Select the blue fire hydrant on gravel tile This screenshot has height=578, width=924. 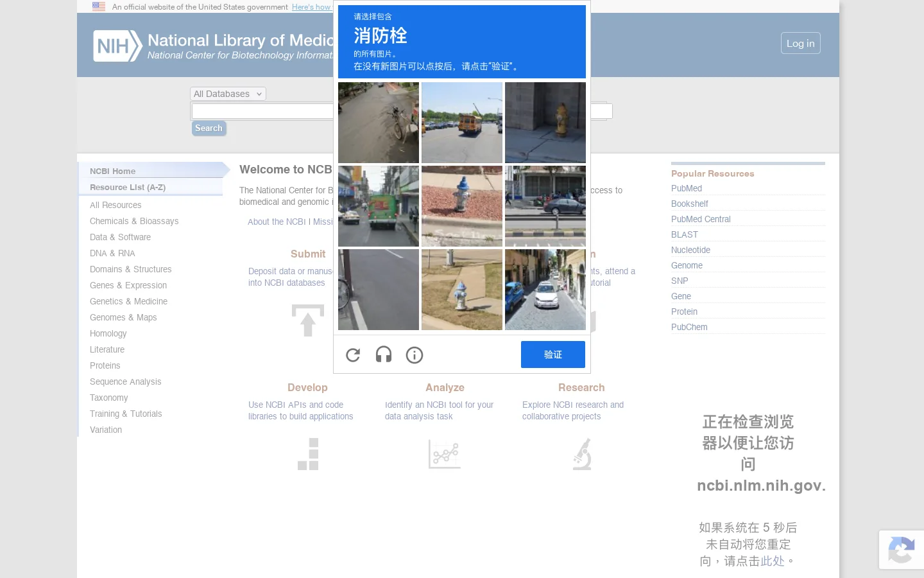(462, 206)
